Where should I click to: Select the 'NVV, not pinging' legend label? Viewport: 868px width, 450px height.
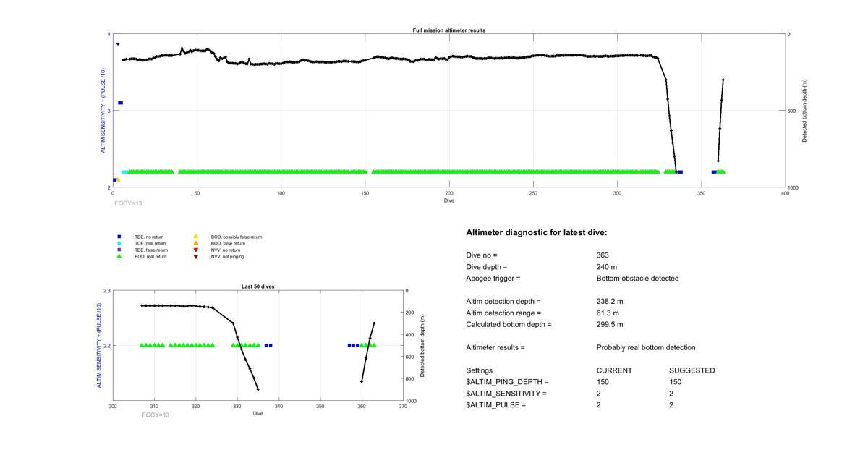coord(227,256)
